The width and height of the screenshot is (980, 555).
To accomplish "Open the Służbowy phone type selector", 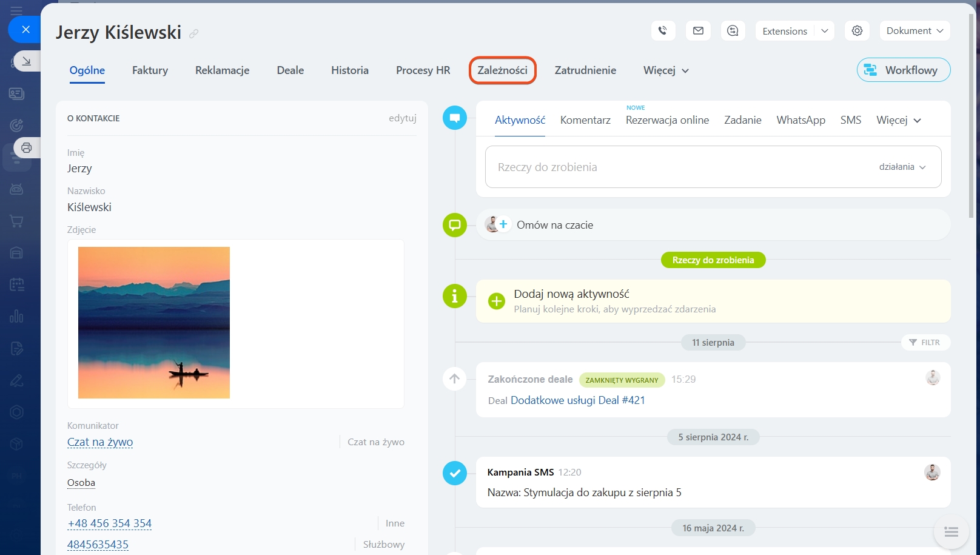I will pos(384,545).
